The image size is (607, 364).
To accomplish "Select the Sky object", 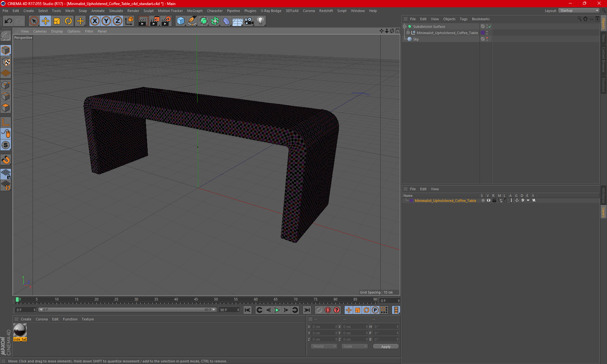I will 416,39.
